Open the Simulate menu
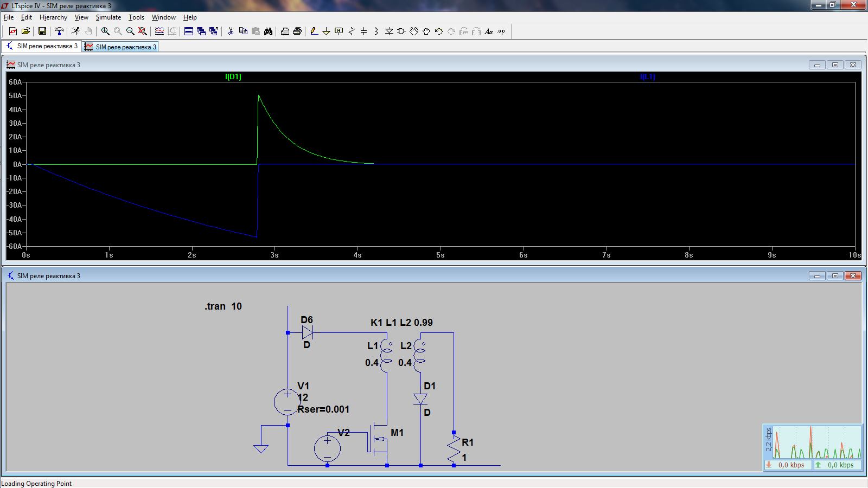 coord(108,17)
